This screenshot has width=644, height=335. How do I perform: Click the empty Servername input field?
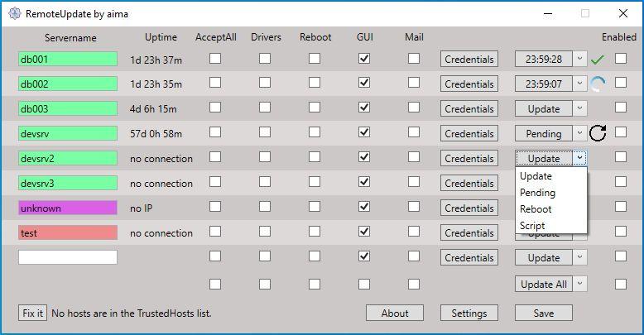68,257
